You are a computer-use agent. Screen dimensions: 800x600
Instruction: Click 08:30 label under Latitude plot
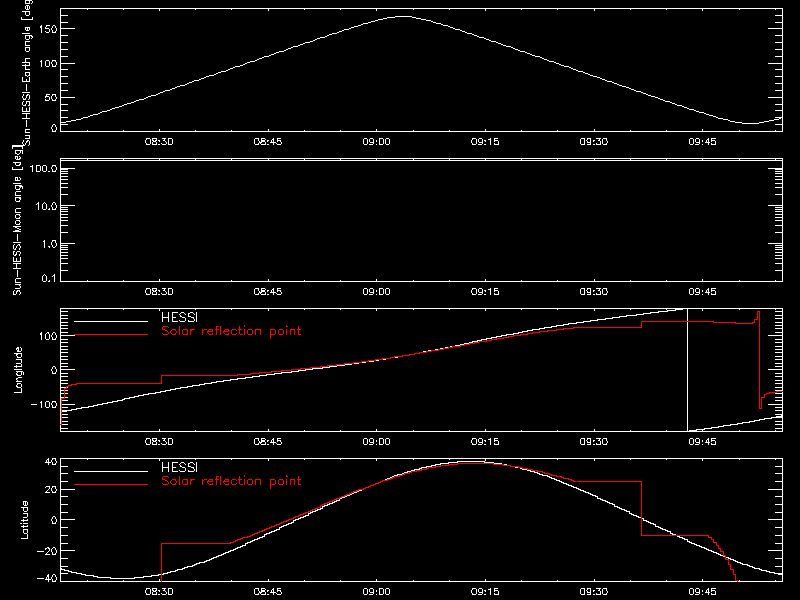pyautogui.click(x=159, y=592)
